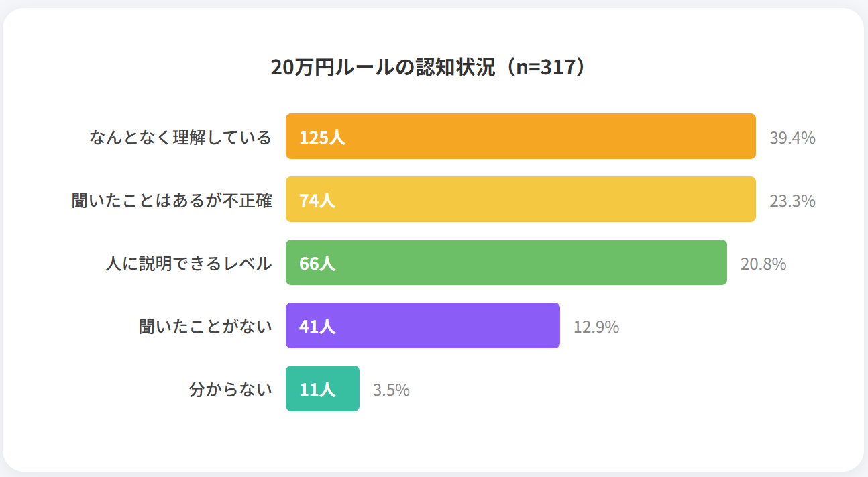Click the "なんとなく理解している" category label
Screen dimensions: 868x477
click(x=180, y=138)
